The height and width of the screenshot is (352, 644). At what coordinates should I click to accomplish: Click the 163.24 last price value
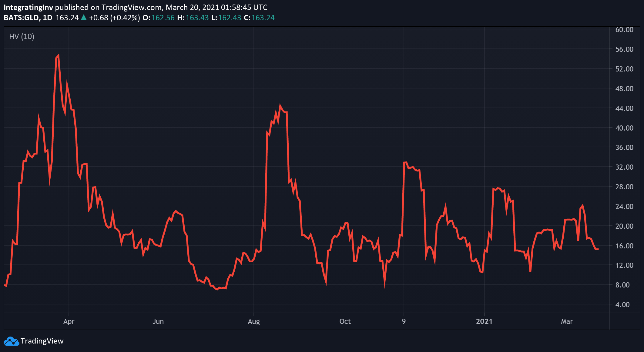(67, 18)
